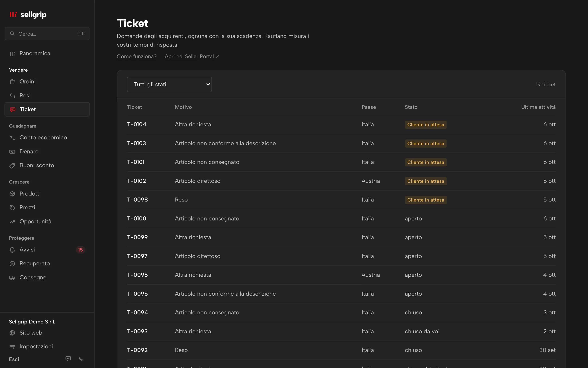Open the Ordini section
588x368 pixels.
pos(47,82)
